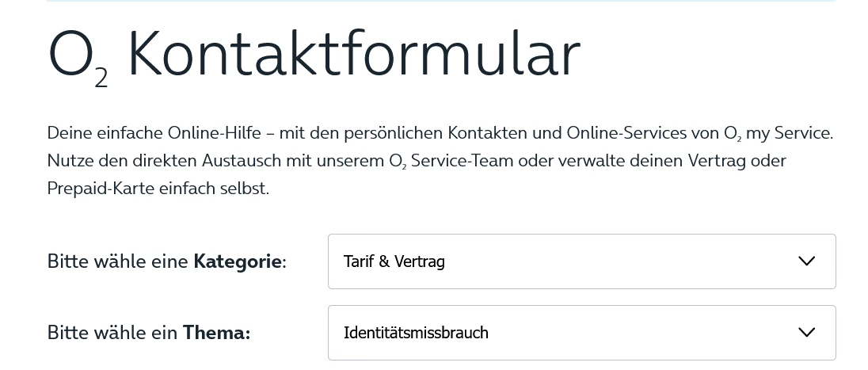Open the Kategorie combo box

coord(581,261)
